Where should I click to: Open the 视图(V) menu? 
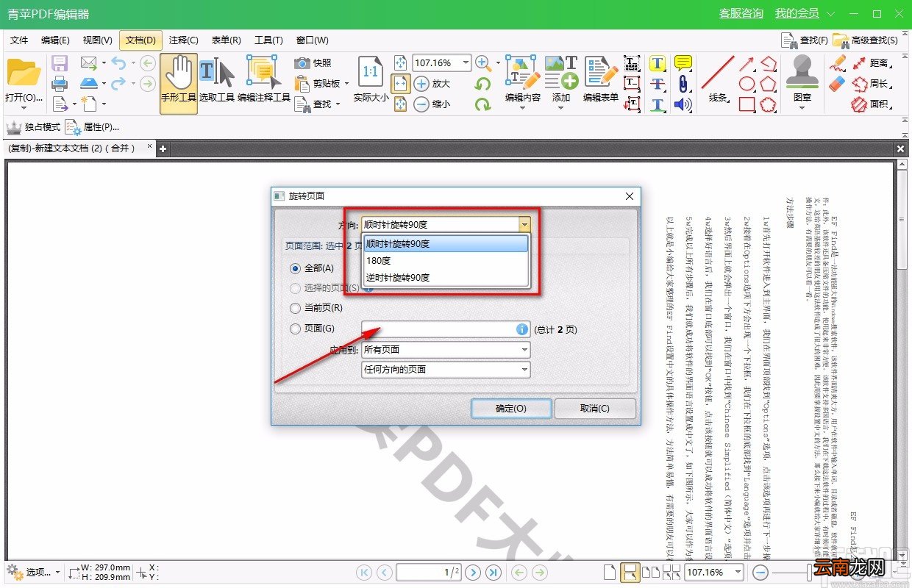pyautogui.click(x=98, y=40)
